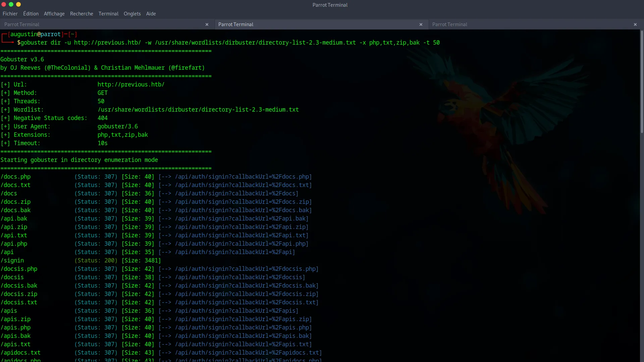The image size is (644, 362).
Task: Open the Affichage menu
Action: 54,14
